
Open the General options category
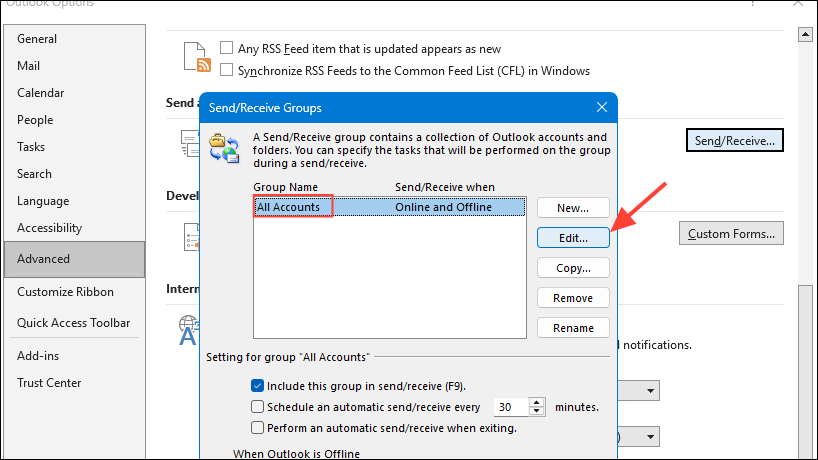point(37,39)
